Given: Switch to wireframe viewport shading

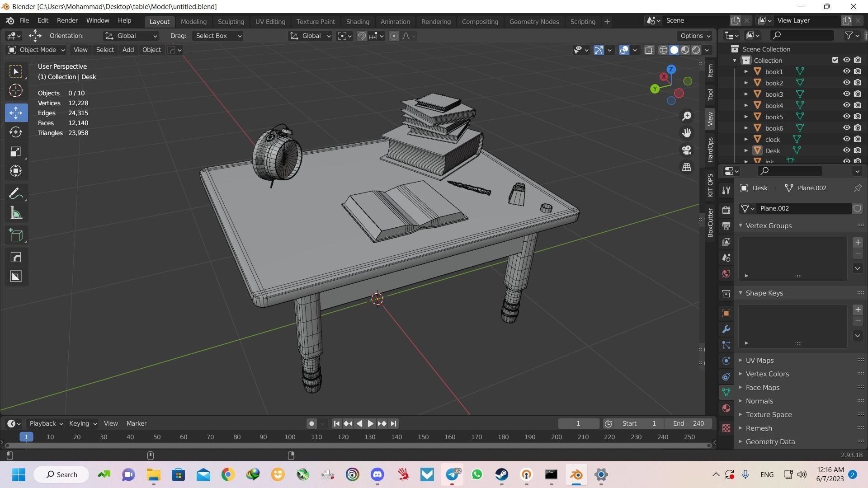Looking at the screenshot, I should coord(663,50).
